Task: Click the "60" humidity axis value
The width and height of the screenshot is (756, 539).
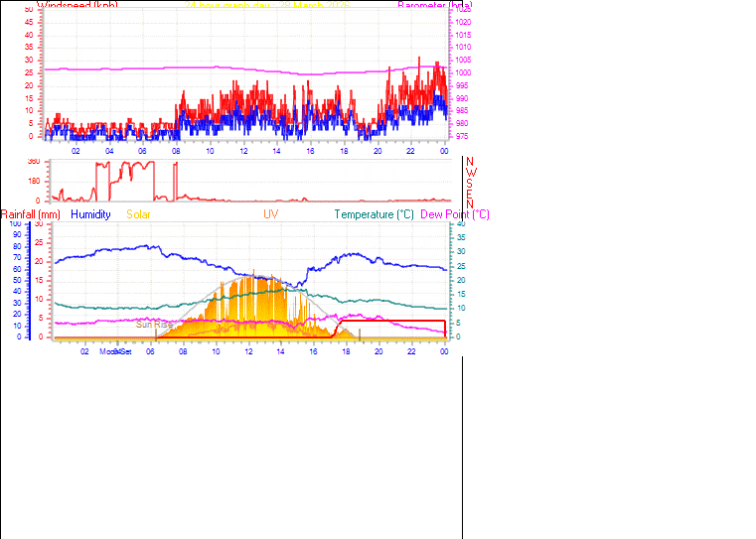Action: pos(17,269)
